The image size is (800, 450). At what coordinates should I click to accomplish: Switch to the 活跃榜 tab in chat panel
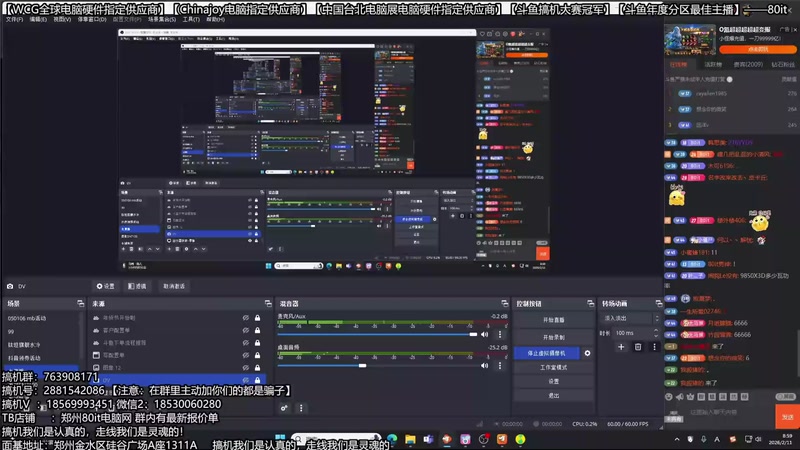[713, 65]
